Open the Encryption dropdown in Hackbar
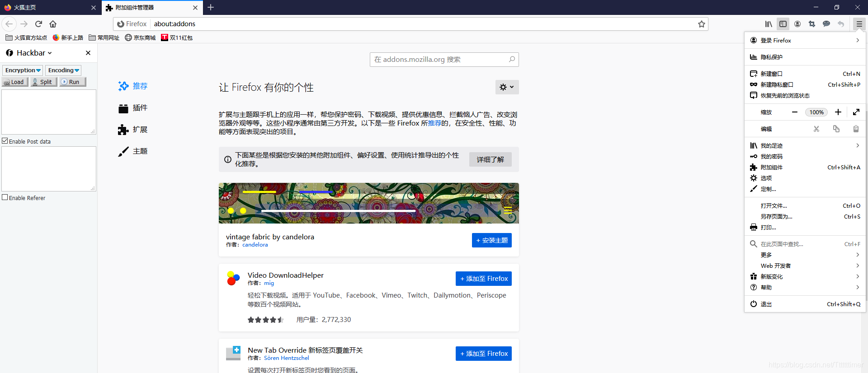Image resolution: width=868 pixels, height=373 pixels. pos(23,70)
